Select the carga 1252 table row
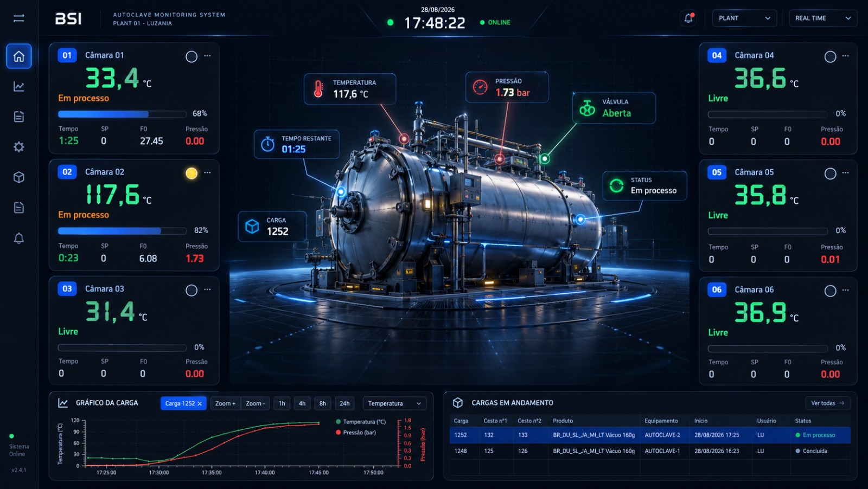The height and width of the screenshot is (489, 868). tap(650, 435)
